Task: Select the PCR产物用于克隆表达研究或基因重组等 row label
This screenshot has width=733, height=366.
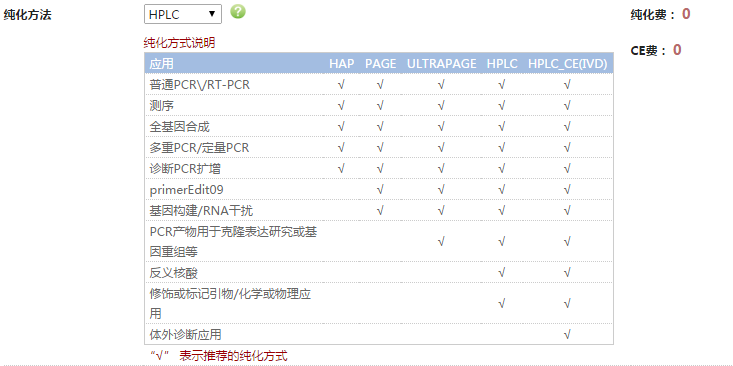Action: pos(233,242)
